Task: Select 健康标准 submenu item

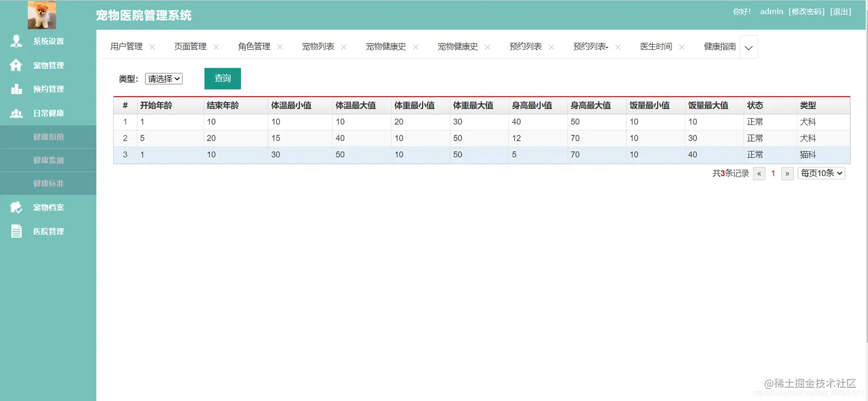Action: coord(48,184)
